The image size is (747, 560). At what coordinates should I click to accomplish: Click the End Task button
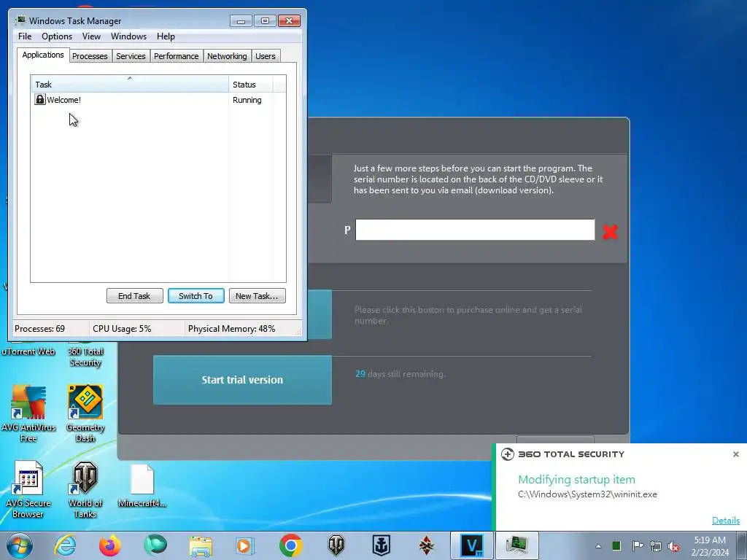tap(134, 296)
